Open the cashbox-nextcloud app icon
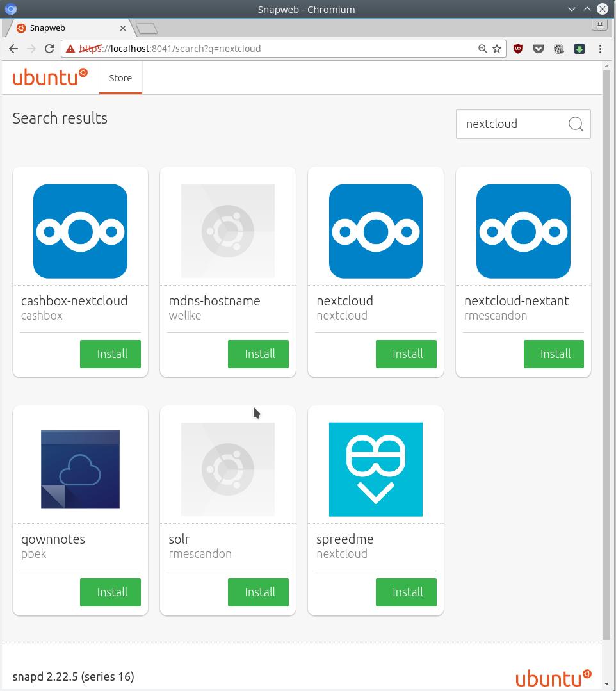This screenshot has width=616, height=691. [80, 231]
